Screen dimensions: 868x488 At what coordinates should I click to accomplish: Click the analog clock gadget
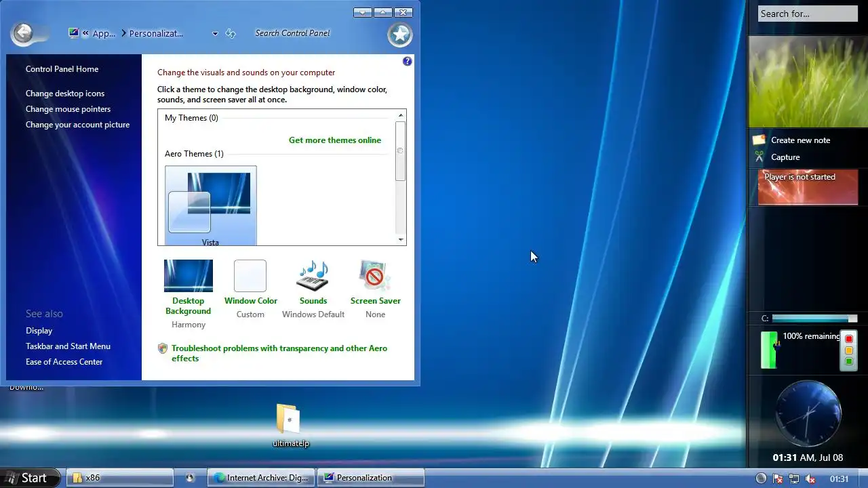click(x=808, y=413)
